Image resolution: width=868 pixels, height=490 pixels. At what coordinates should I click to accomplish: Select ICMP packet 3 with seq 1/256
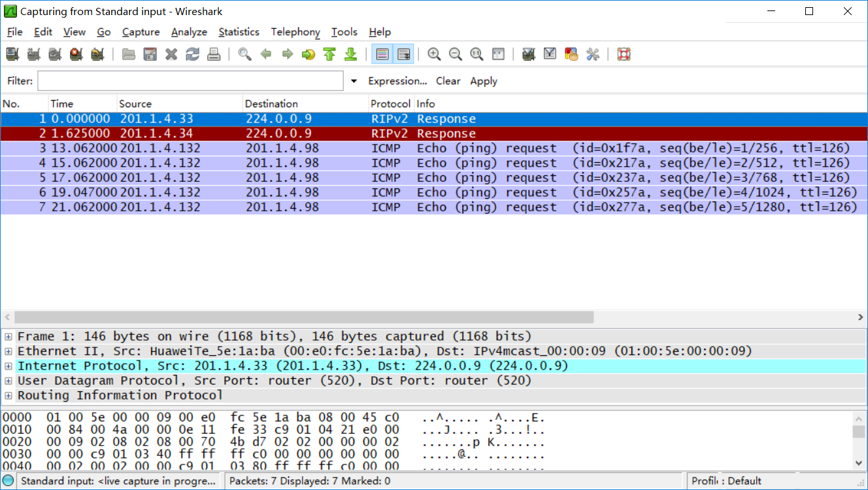(434, 148)
